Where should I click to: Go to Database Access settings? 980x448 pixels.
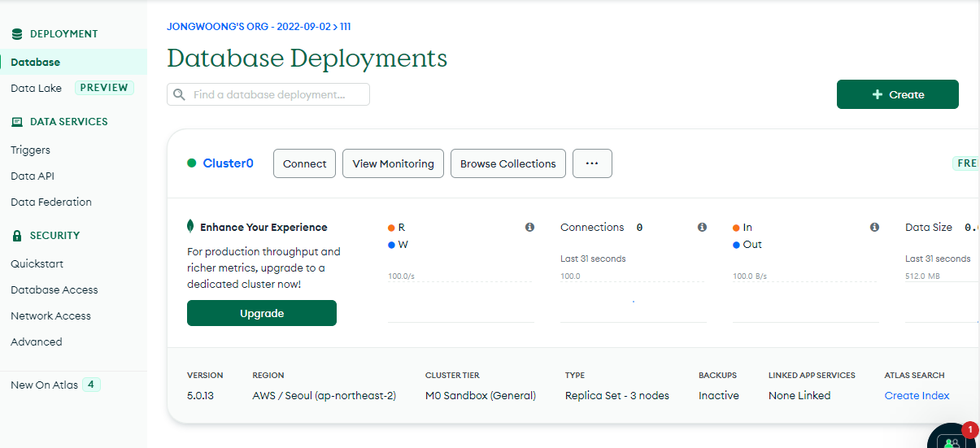pyautogui.click(x=54, y=289)
